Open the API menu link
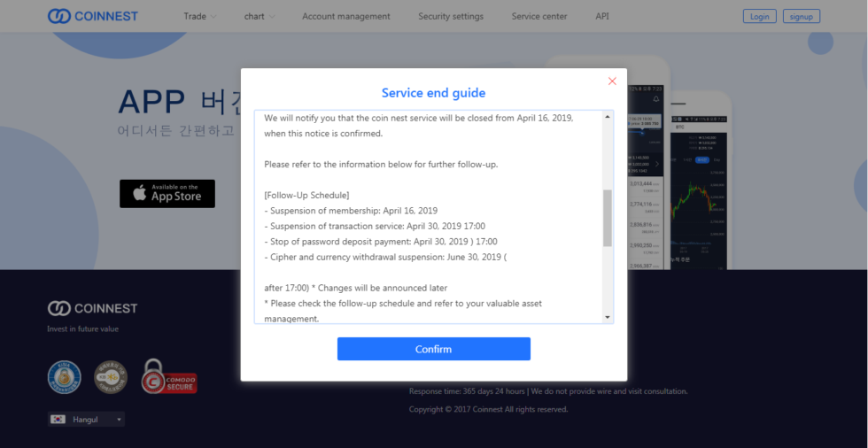Screen dimensions: 868x448 [x=602, y=17]
